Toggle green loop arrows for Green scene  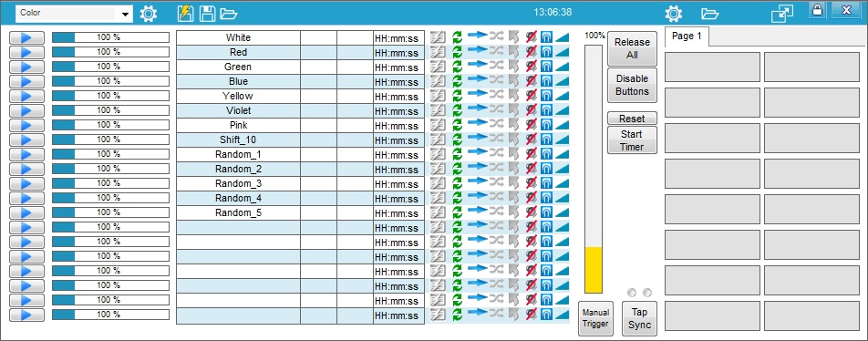tap(458, 67)
